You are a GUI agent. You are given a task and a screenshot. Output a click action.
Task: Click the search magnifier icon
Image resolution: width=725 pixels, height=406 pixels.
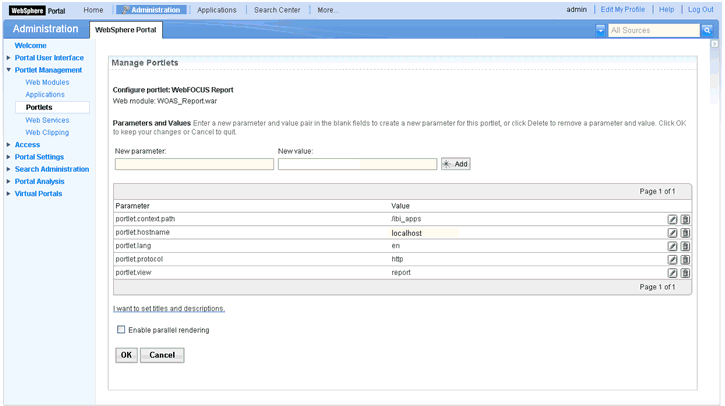point(707,31)
